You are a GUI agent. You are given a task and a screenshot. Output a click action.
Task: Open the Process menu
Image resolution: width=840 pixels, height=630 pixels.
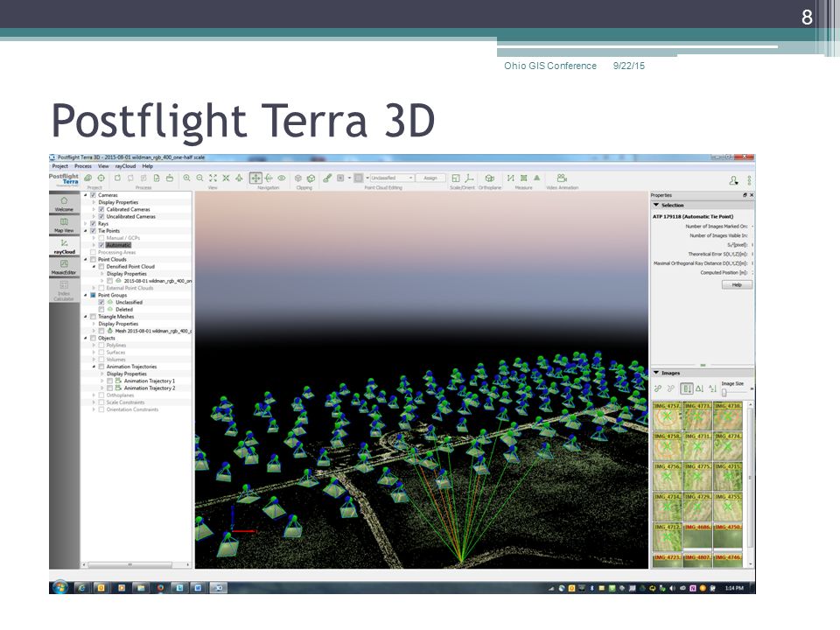[83, 166]
